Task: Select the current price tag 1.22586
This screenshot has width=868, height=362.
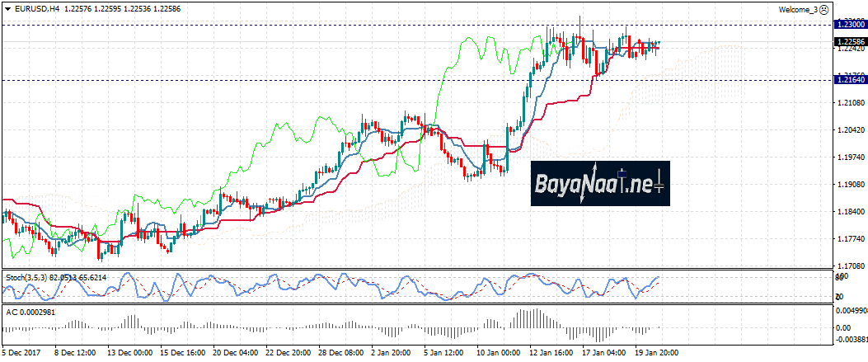Action: tap(850, 41)
